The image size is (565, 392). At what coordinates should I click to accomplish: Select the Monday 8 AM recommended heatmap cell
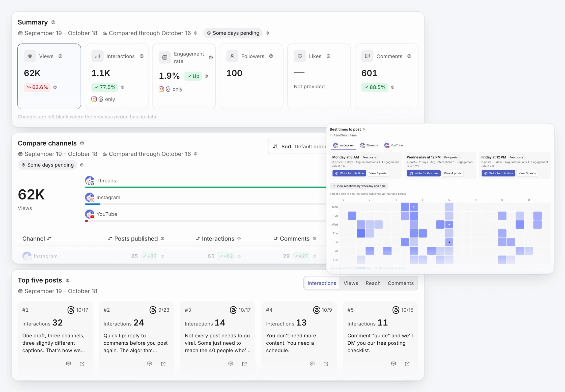point(414,207)
